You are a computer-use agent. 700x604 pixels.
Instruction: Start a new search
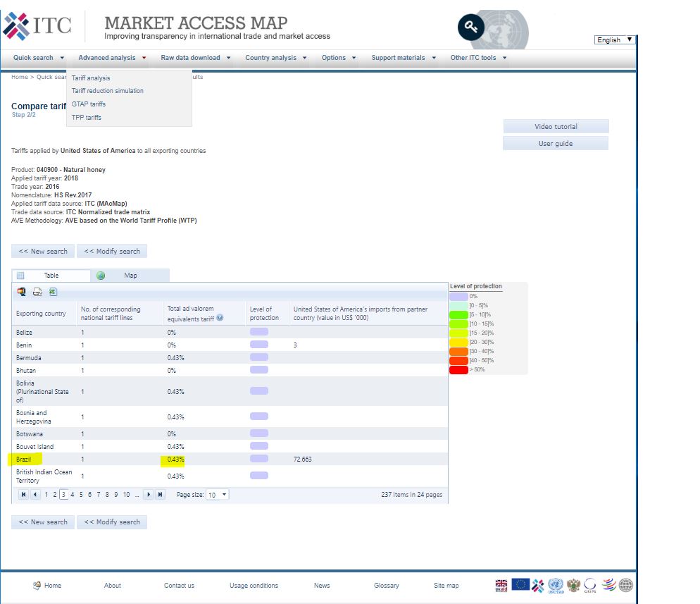42,251
